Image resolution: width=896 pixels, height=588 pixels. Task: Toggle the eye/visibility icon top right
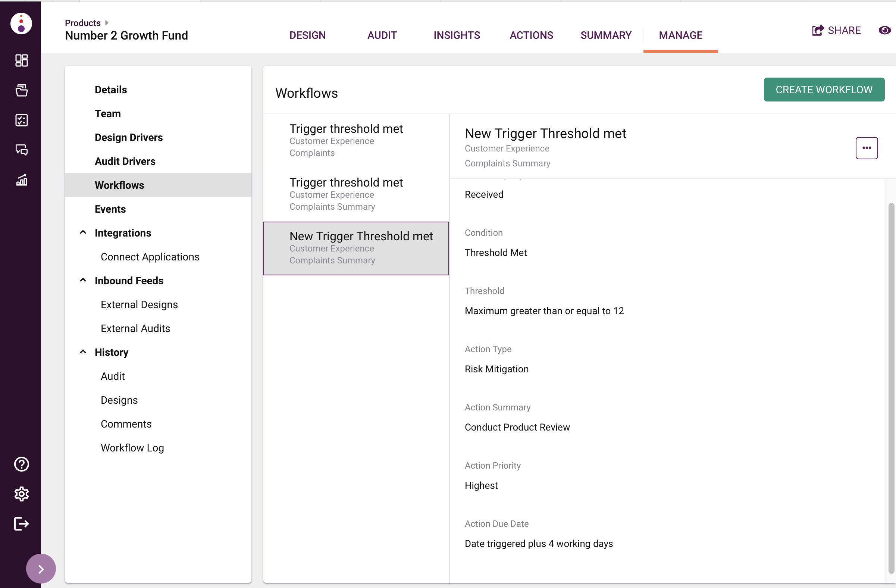(884, 29)
